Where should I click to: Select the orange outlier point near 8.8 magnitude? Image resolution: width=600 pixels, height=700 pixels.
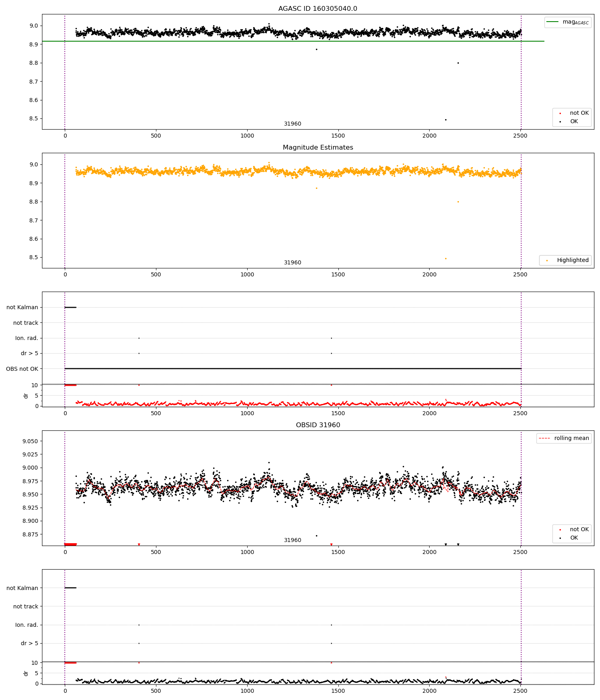[x=458, y=202]
